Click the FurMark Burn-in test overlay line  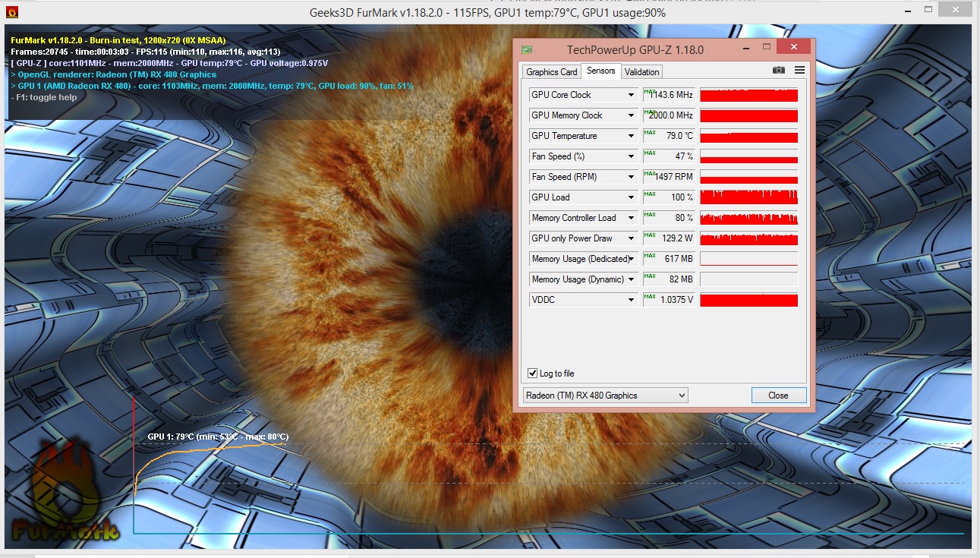coord(118,40)
